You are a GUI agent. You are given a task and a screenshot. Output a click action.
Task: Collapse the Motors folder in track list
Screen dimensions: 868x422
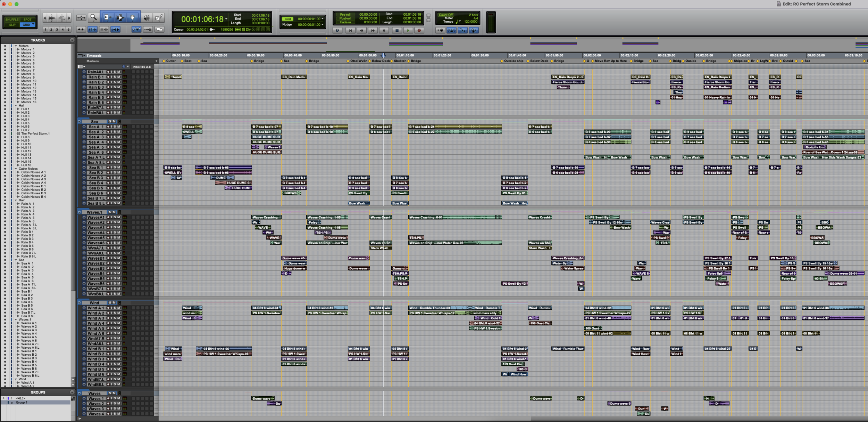pyautogui.click(x=16, y=46)
